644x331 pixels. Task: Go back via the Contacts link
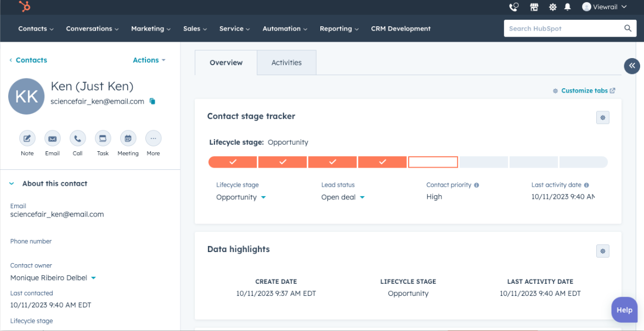pos(29,60)
